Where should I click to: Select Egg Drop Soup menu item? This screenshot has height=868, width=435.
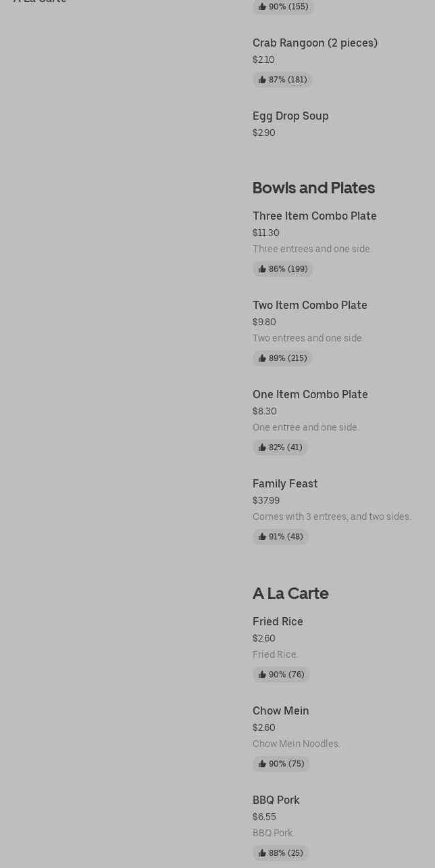pos(290,116)
